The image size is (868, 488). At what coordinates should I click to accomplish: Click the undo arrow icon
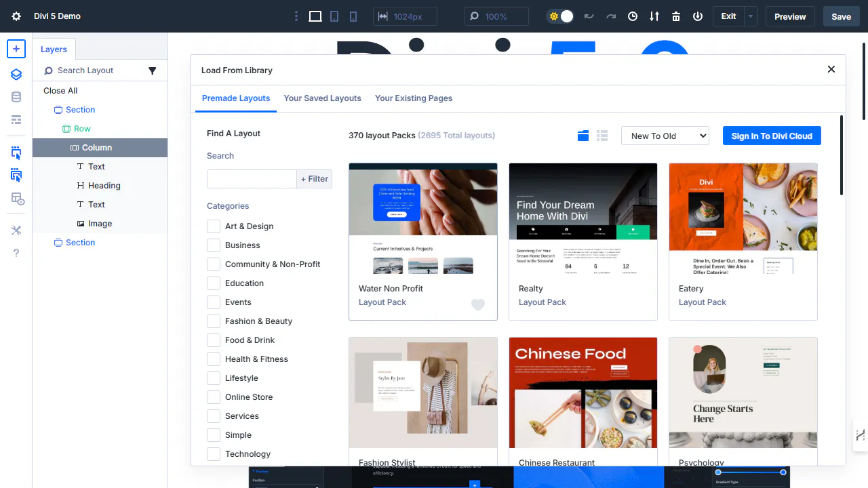[x=589, y=16]
